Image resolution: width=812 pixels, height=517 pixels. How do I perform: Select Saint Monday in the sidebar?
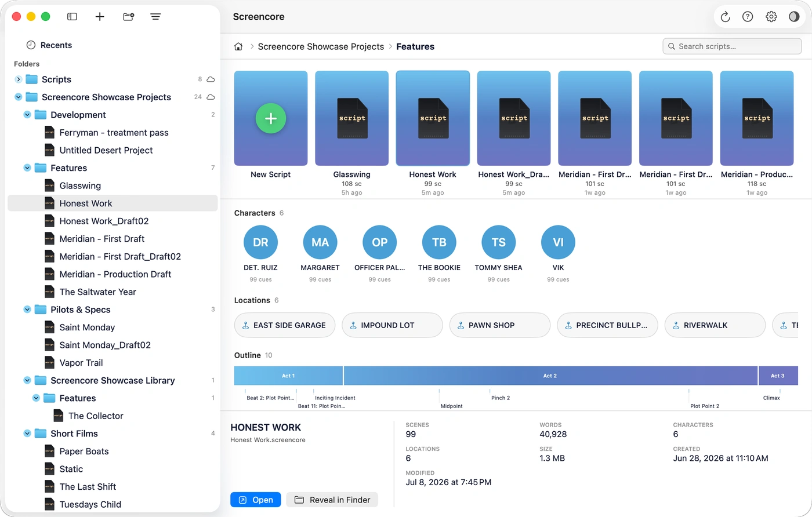pyautogui.click(x=113, y=327)
